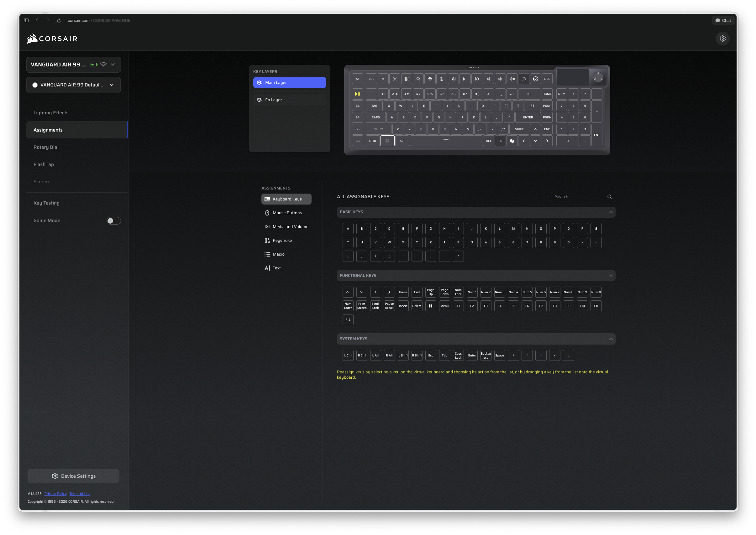The width and height of the screenshot is (756, 535).
Task: Select backspace arrow key on virtual keyboard
Action: (x=529, y=94)
